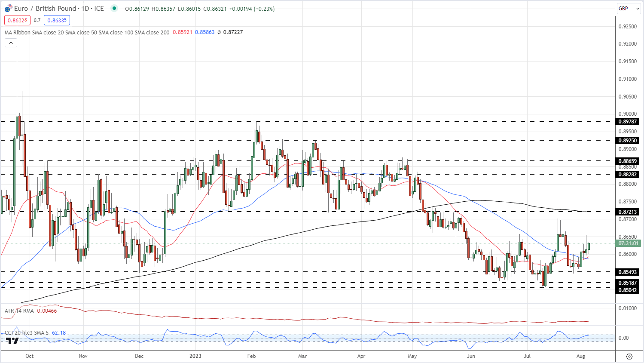
Task: Click the Mar label on time axis
Action: [302, 356]
